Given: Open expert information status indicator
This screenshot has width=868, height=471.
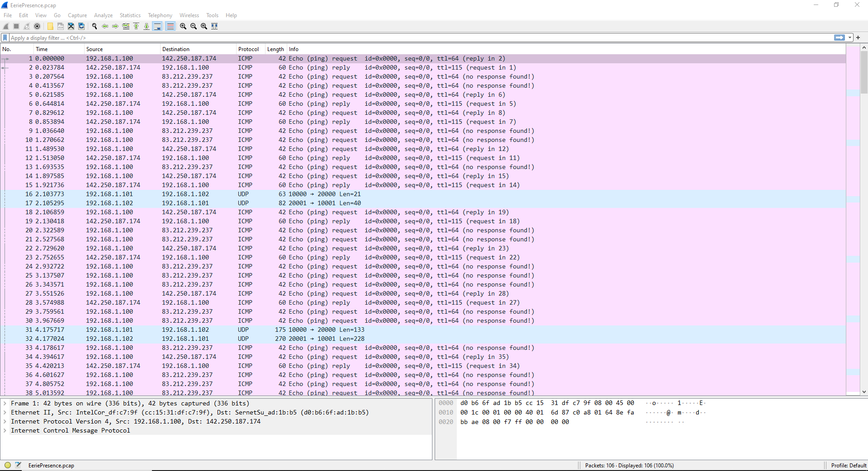Looking at the screenshot, I should 7,465.
